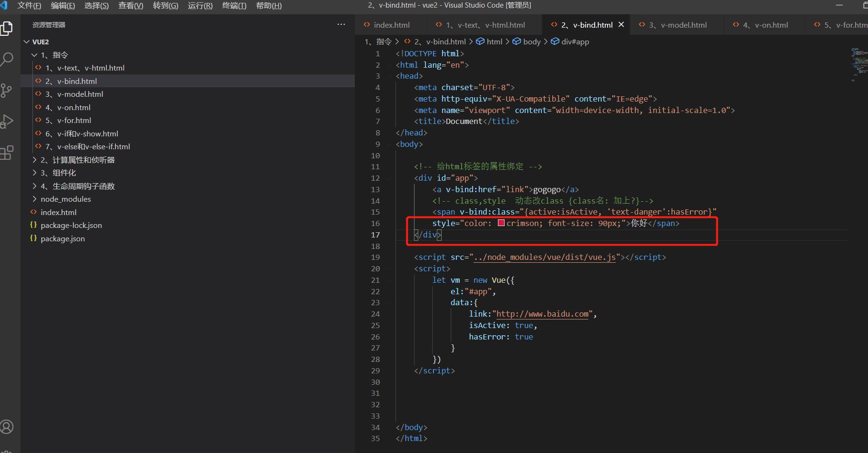868x453 pixels.
Task: Open Source Control in activity bar
Action: (x=7, y=91)
